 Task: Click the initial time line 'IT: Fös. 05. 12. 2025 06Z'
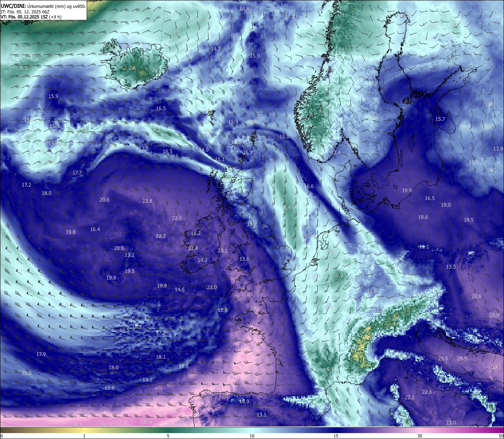tap(25, 12)
